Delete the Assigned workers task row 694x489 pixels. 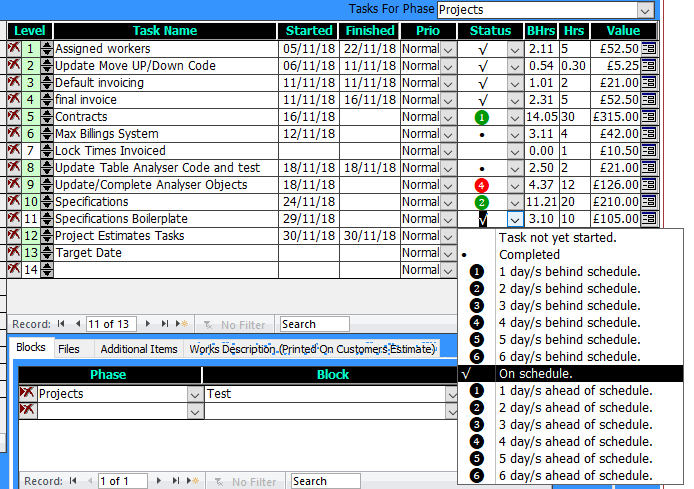[14, 48]
